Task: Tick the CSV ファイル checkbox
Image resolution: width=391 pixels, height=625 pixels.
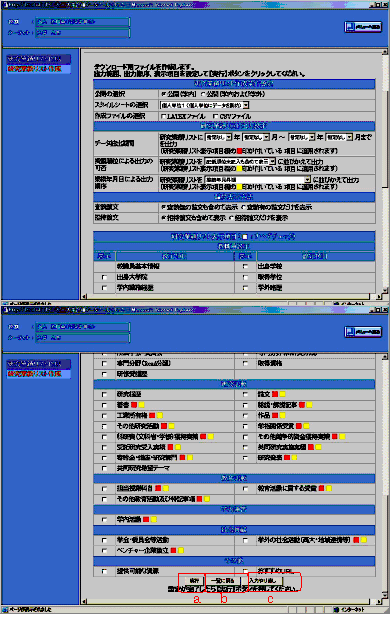Action: pyautogui.click(x=215, y=116)
